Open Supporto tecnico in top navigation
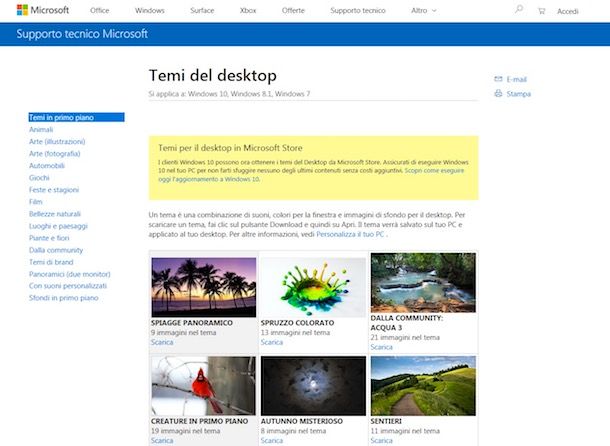 (358, 11)
